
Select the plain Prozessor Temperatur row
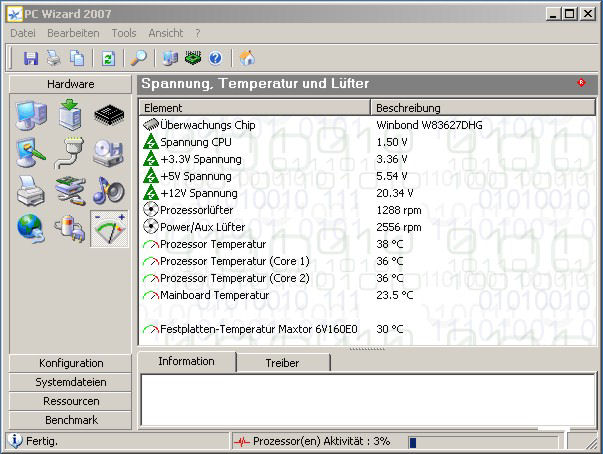click(x=367, y=244)
